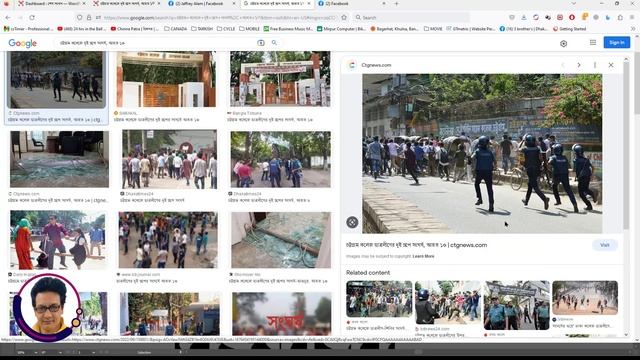Screen dimensions: 640x360
Task: Open Mirpur Computer bookmark
Action: coord(341,29)
